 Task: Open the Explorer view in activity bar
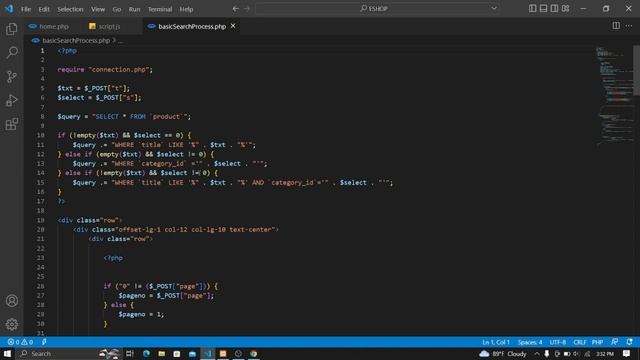(12, 29)
